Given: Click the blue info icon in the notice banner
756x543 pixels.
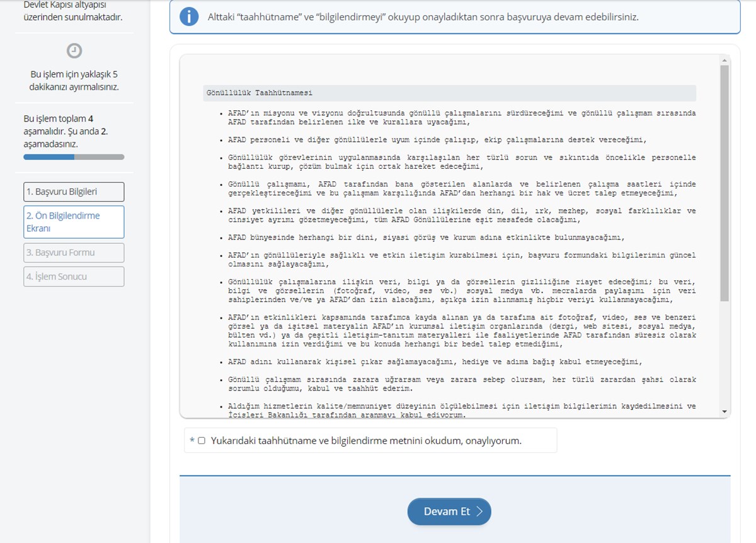Looking at the screenshot, I should (x=189, y=16).
